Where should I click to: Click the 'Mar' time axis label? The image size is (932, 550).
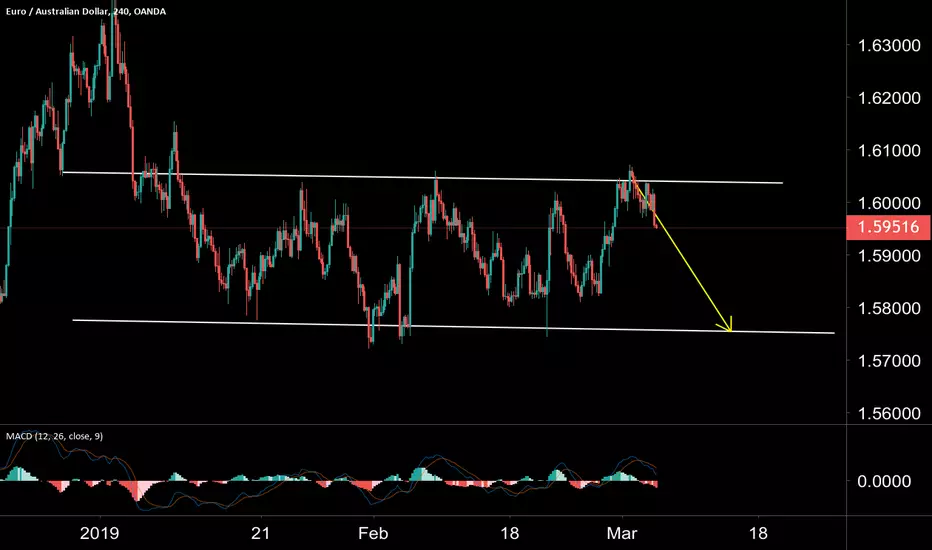622,533
